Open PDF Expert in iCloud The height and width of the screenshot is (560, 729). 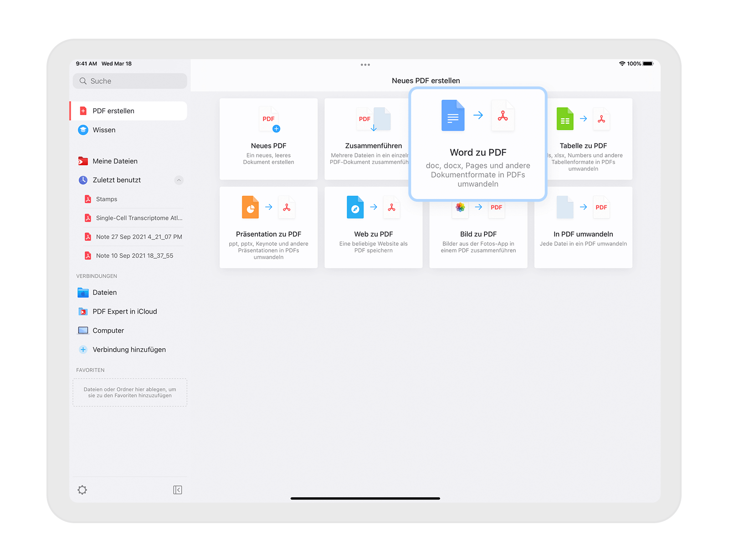pyautogui.click(x=124, y=312)
